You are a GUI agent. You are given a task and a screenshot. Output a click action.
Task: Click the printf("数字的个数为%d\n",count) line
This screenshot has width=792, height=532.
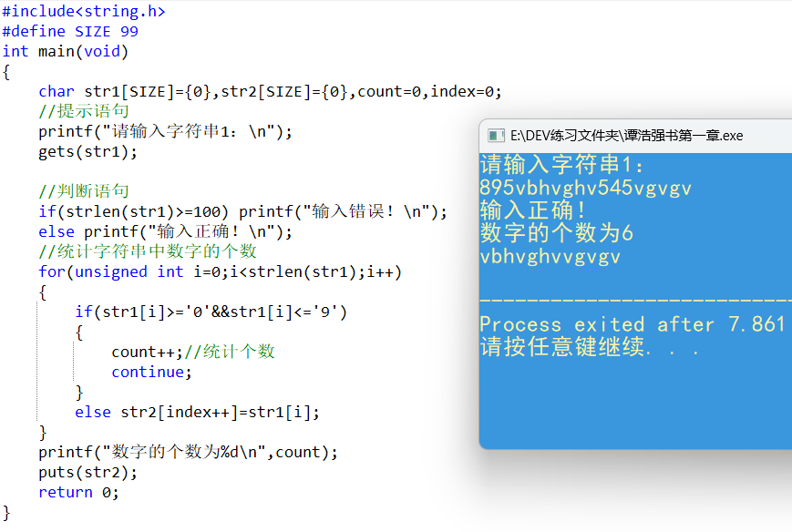click(189, 452)
